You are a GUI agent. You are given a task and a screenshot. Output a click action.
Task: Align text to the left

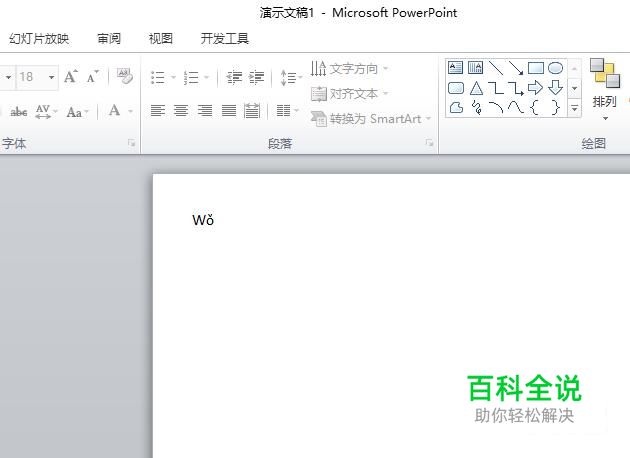tap(158, 110)
